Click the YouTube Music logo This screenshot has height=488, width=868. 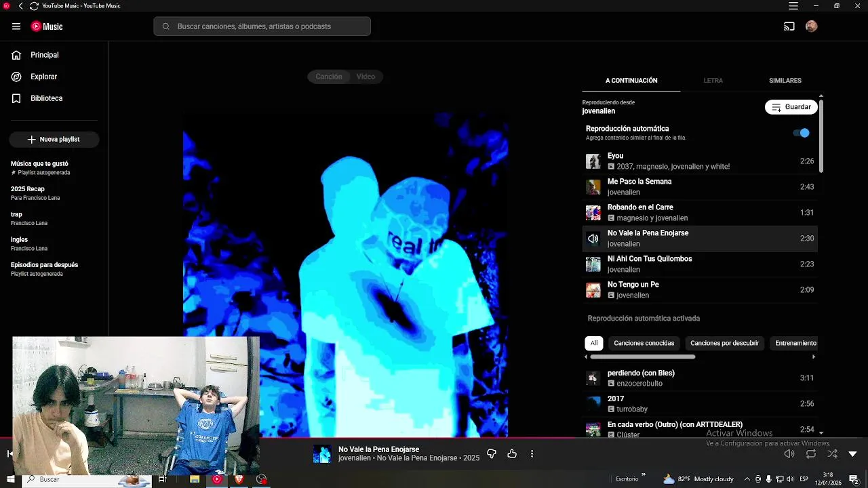click(x=47, y=26)
